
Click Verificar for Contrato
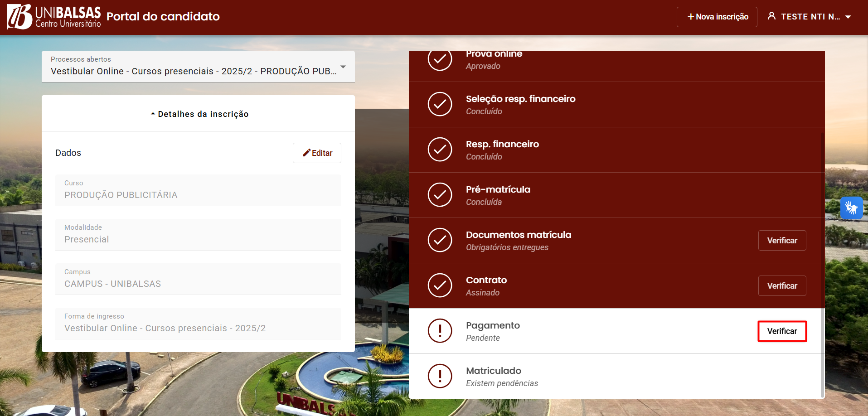point(782,286)
